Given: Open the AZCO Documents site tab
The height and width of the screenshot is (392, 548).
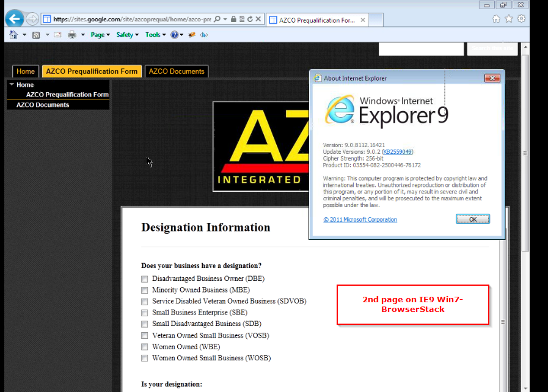Looking at the screenshot, I should point(177,71).
